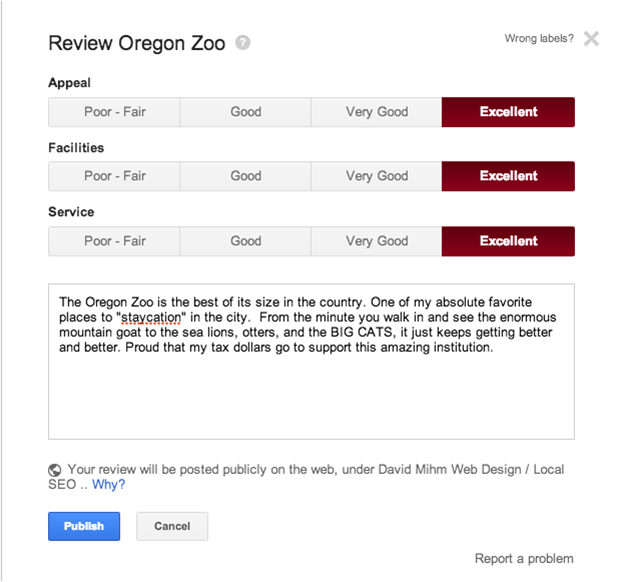This screenshot has height=582, width=620.
Task: Open the Why? link
Action: pos(109,485)
